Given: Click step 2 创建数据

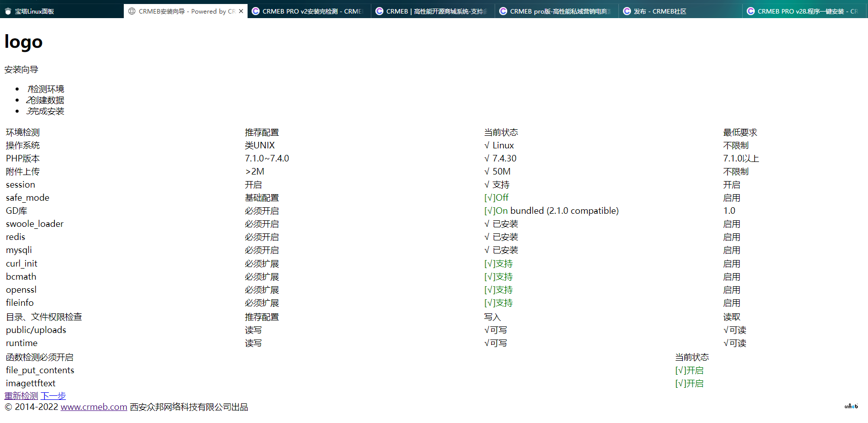Looking at the screenshot, I should click(x=45, y=100).
